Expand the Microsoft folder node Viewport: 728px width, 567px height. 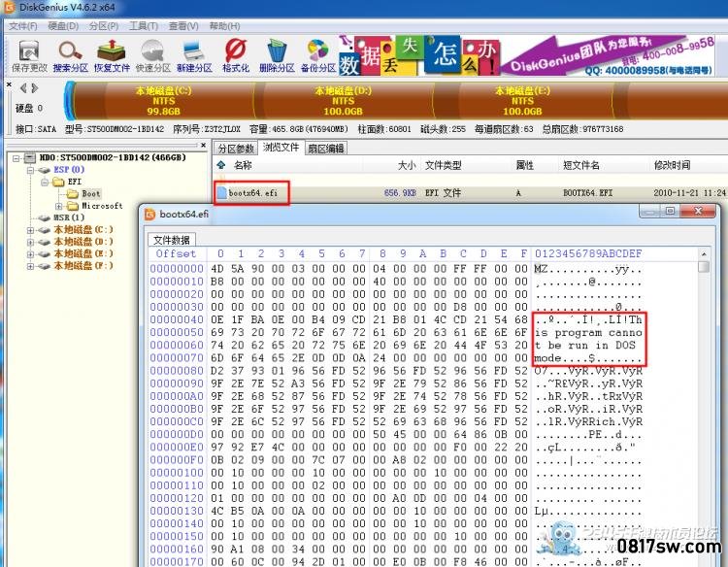coord(59,206)
